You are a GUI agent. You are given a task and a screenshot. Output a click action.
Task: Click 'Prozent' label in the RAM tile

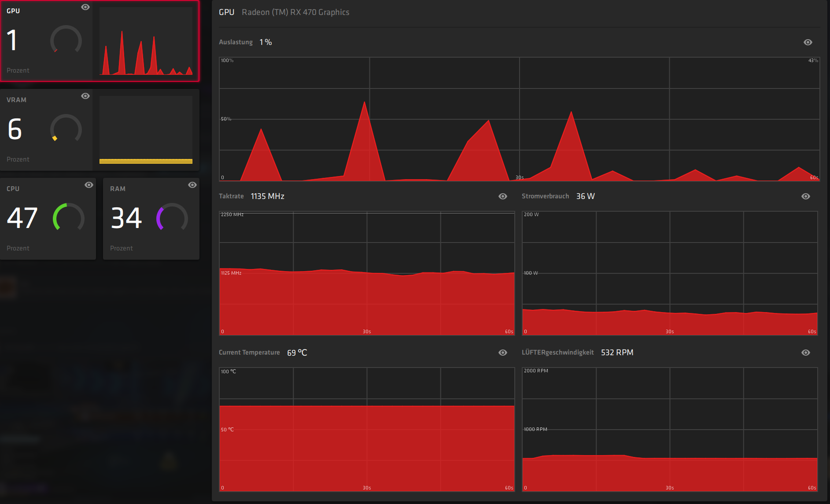(x=122, y=248)
